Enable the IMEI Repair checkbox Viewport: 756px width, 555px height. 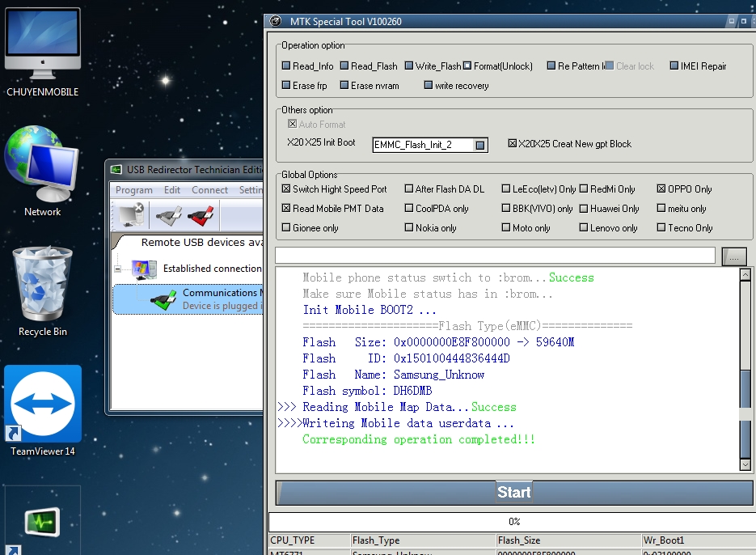click(674, 66)
